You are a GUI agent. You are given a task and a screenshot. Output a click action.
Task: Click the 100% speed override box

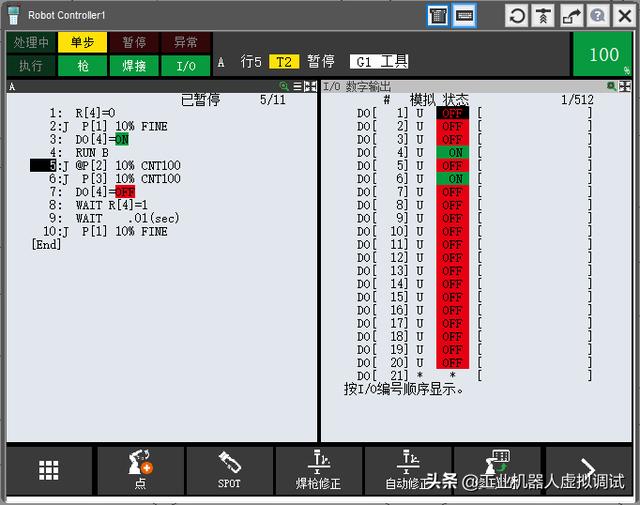click(x=603, y=54)
